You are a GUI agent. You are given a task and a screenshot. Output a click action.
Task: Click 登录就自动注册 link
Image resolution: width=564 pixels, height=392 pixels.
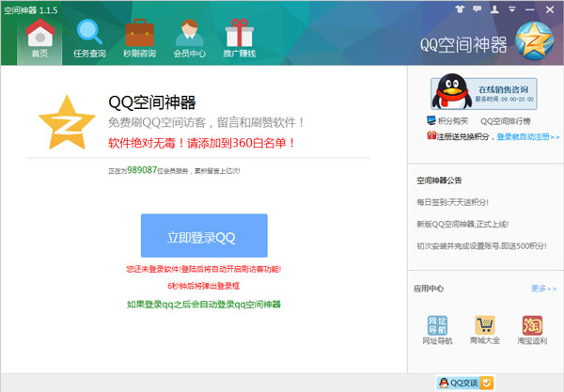tap(528, 136)
